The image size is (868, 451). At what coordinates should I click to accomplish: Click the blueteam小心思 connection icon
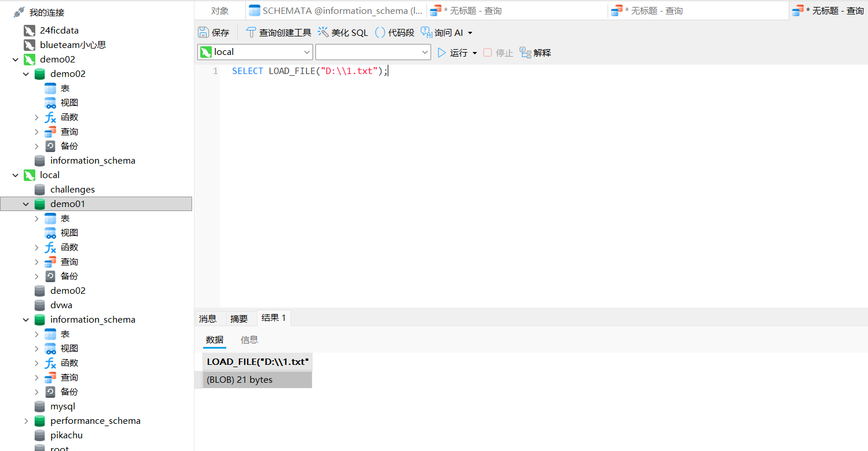[30, 45]
